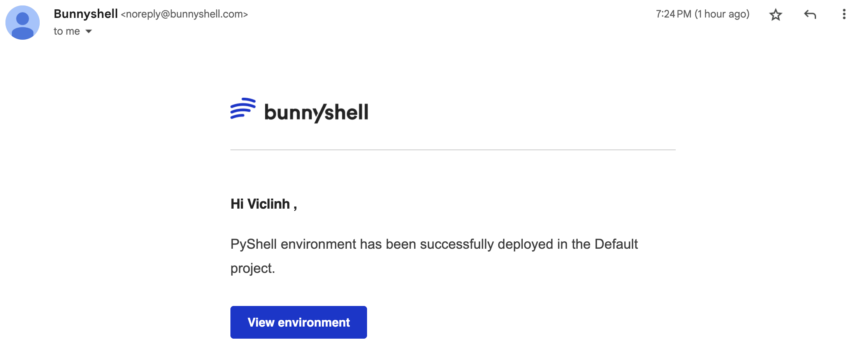Click the 7:24 PM timestamp

click(x=673, y=14)
